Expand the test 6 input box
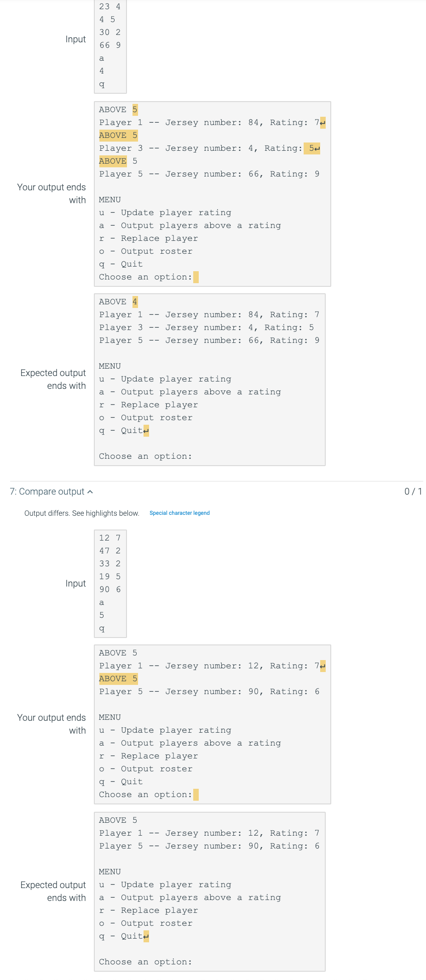This screenshot has width=426, height=980. 109,46
